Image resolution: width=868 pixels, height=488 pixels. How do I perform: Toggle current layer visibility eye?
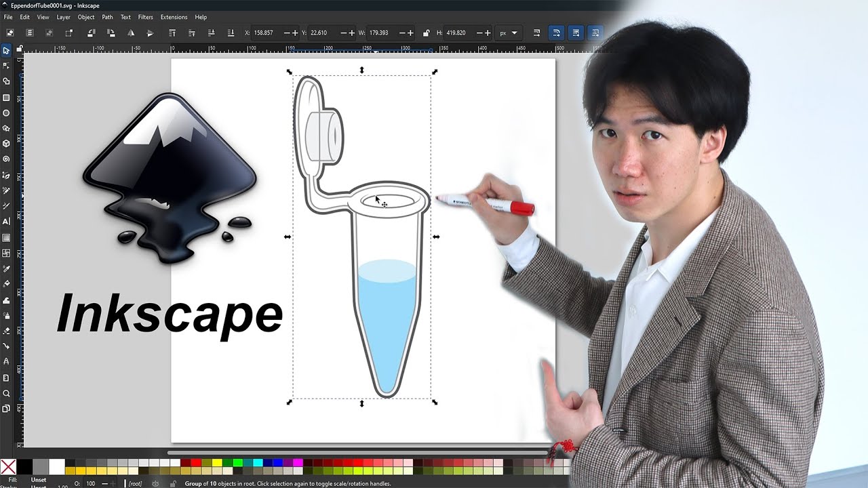(x=155, y=483)
